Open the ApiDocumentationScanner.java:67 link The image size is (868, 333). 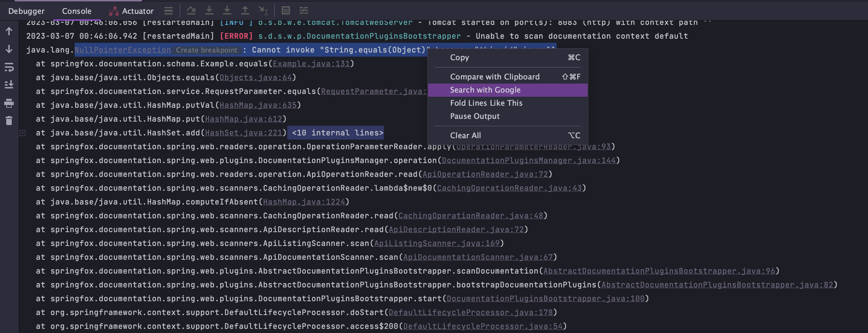click(x=478, y=257)
